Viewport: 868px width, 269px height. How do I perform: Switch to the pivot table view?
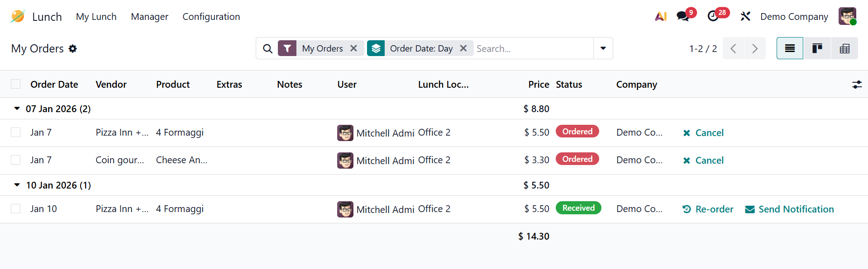coord(844,48)
